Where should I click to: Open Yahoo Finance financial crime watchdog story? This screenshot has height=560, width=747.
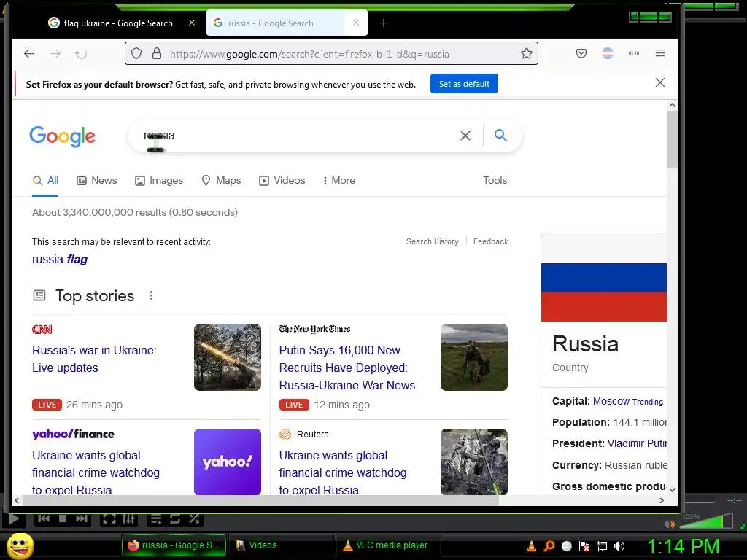(x=96, y=472)
